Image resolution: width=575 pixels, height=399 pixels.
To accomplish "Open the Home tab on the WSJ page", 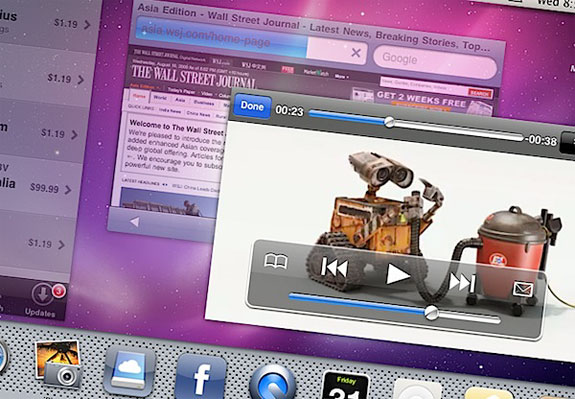I will pyautogui.click(x=139, y=96).
